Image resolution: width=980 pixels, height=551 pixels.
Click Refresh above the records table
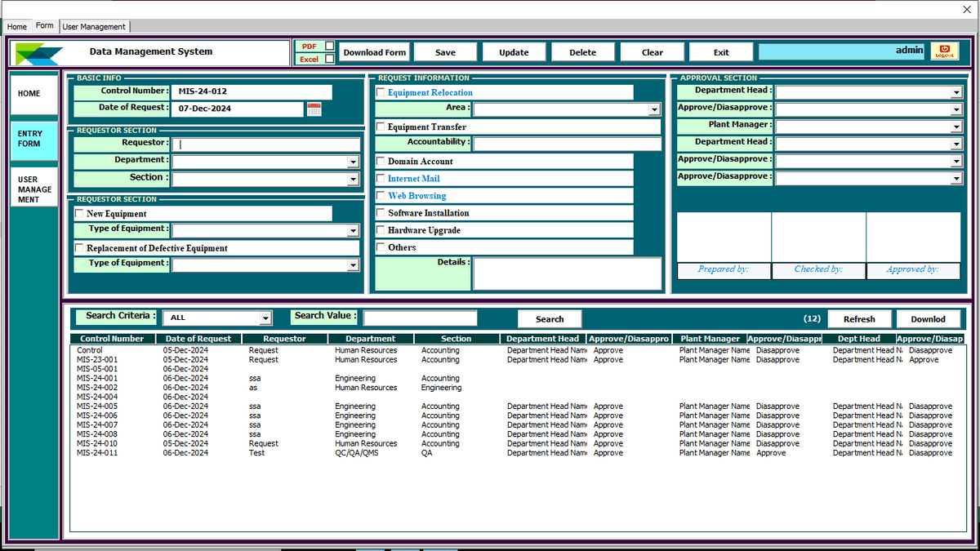pyautogui.click(x=859, y=318)
